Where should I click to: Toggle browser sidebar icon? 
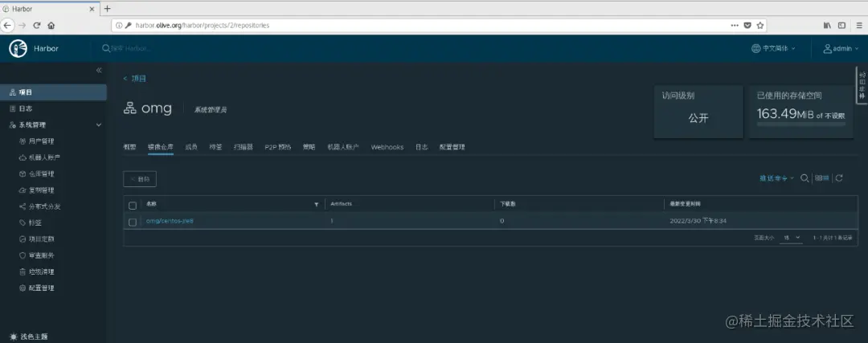(x=841, y=26)
